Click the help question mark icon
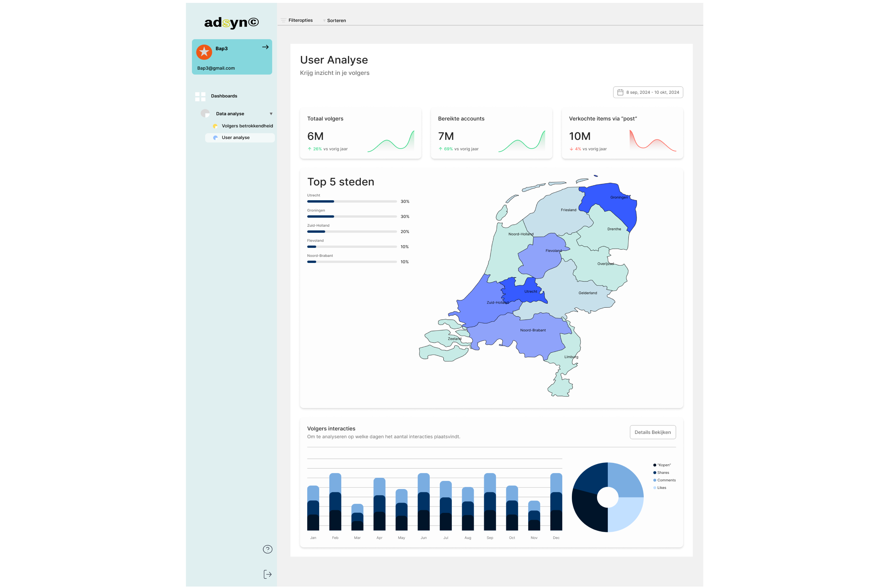Screen dimensions: 894x588 pos(267,549)
